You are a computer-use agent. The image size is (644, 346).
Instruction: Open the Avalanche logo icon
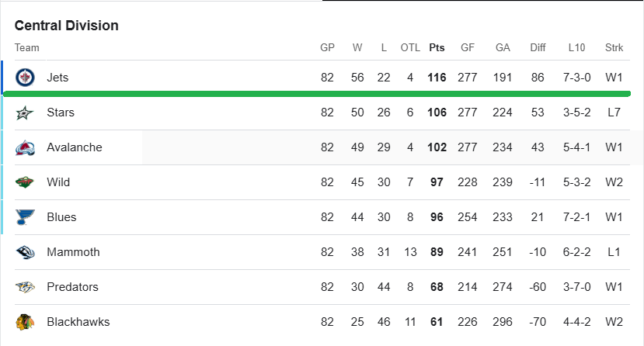(25, 147)
